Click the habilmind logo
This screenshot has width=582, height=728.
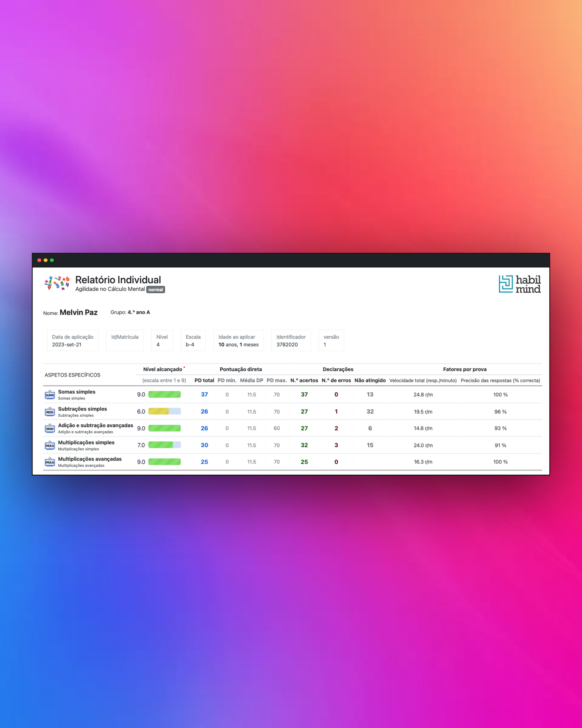point(519,284)
